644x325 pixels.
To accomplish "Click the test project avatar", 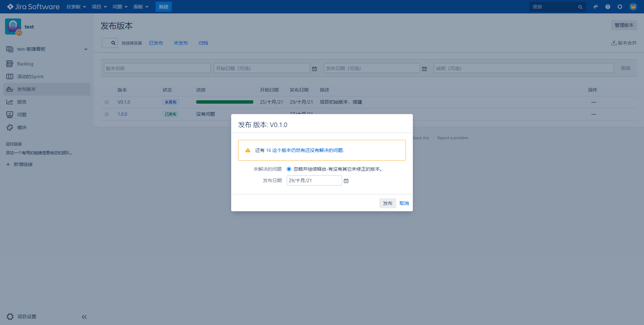I will click(13, 26).
